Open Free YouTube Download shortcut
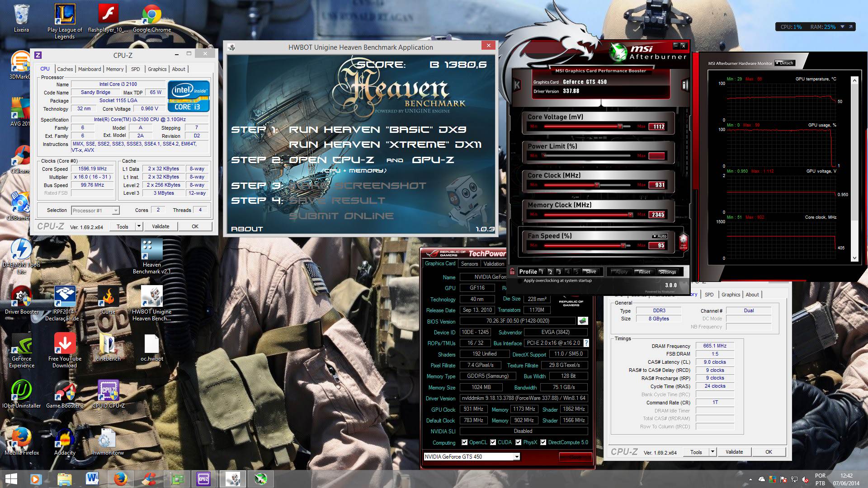The height and width of the screenshot is (488, 868). tap(65, 350)
